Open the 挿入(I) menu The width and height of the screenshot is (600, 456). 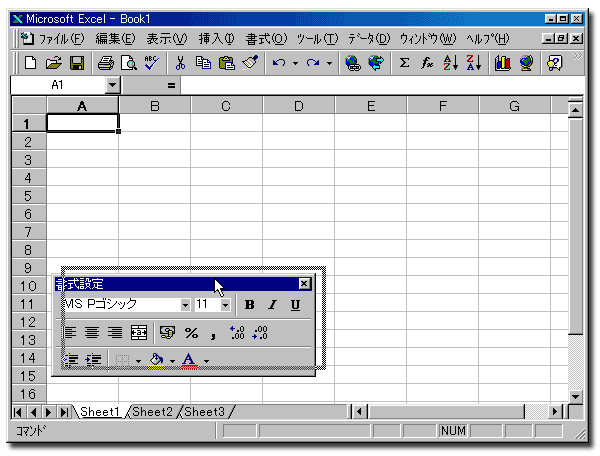[x=216, y=39]
